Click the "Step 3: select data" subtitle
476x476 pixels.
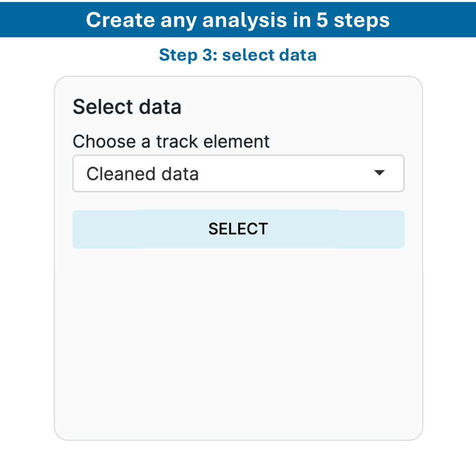238,54
